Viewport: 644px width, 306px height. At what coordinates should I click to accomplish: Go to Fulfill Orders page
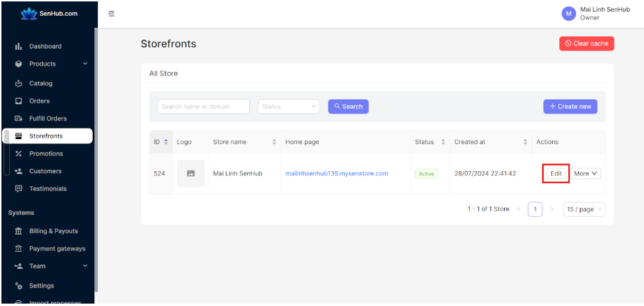(x=47, y=118)
